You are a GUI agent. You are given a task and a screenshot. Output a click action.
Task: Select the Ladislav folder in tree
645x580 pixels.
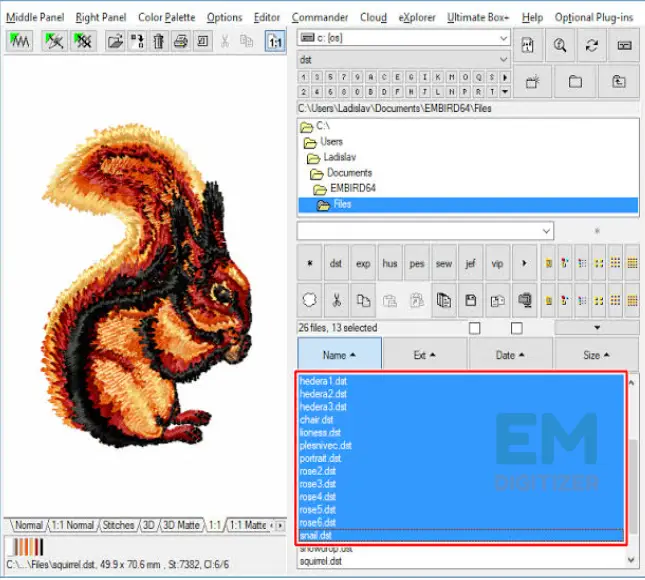click(x=339, y=157)
